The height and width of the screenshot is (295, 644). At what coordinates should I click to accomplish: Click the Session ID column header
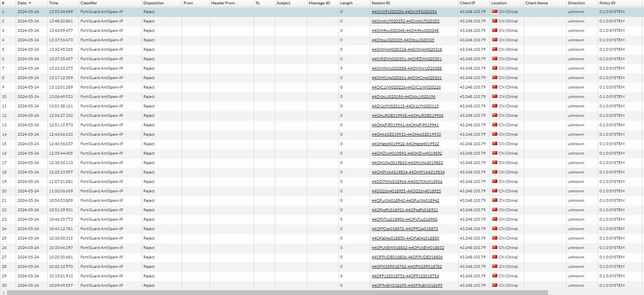(x=381, y=3)
